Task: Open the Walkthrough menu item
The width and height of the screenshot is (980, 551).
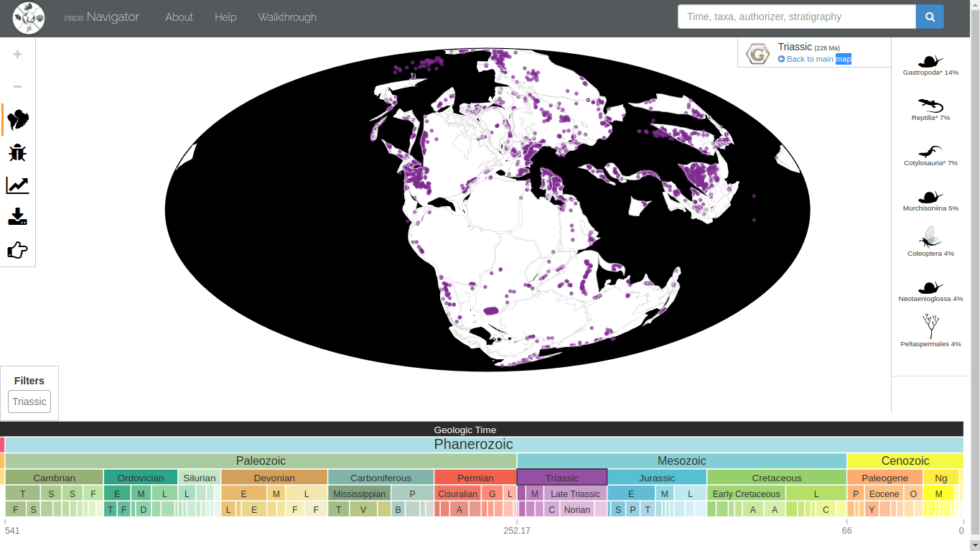Action: click(x=286, y=17)
